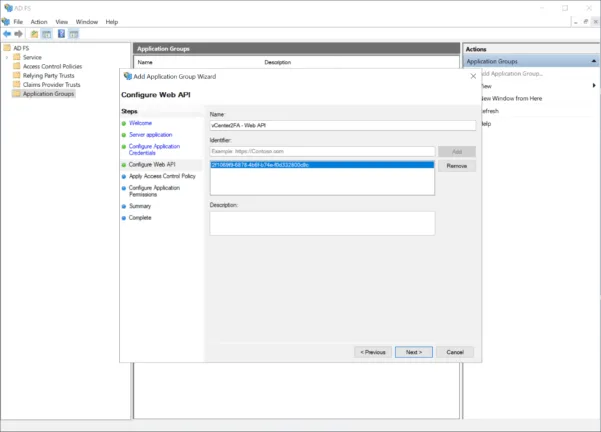This screenshot has width=601, height=432.
Task: Click the Summary step
Action: 140,206
